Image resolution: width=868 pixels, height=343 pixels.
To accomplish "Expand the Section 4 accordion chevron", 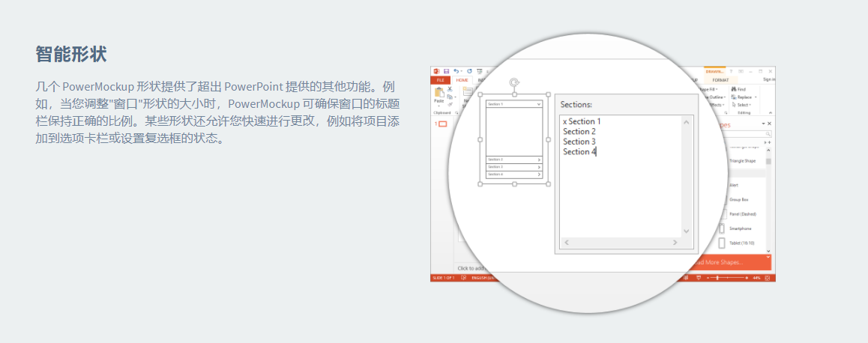I will pos(539,174).
